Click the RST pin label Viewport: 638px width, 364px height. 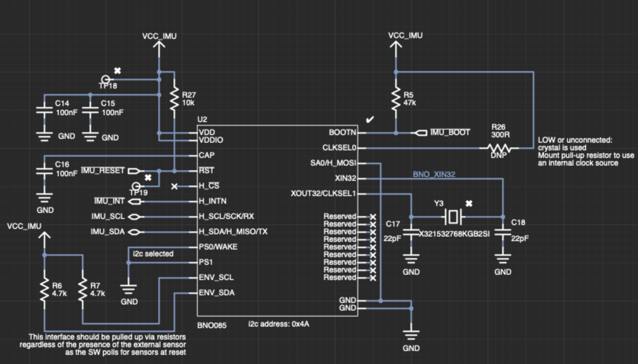206,171
